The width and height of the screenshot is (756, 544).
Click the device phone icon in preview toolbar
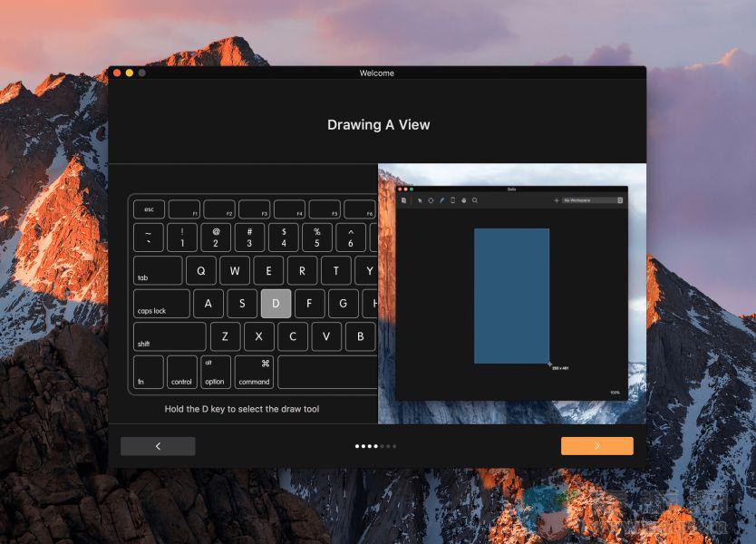[452, 200]
